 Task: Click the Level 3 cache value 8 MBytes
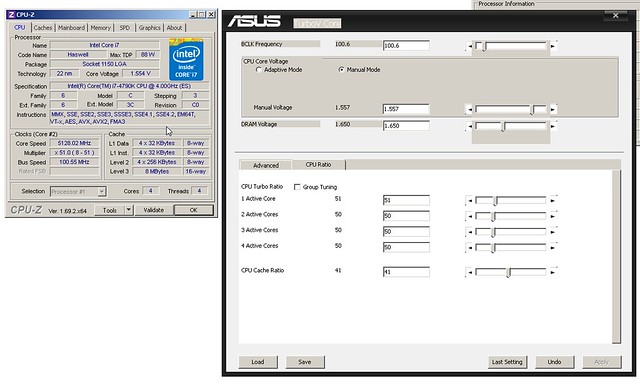157,171
